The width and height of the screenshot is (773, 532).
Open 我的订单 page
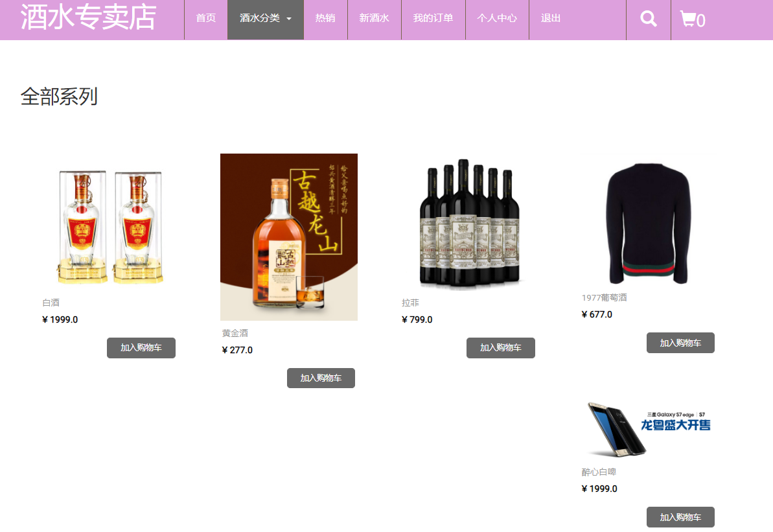pyautogui.click(x=433, y=19)
